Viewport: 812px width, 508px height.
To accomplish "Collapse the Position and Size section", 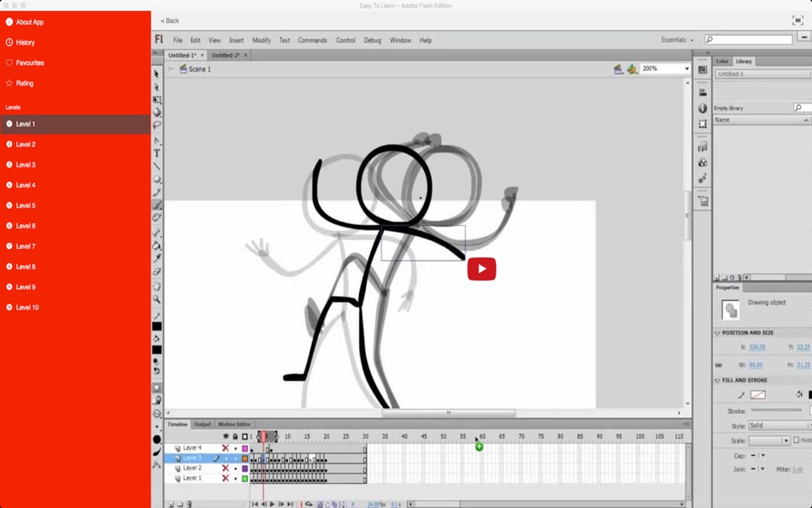I will pyautogui.click(x=717, y=333).
